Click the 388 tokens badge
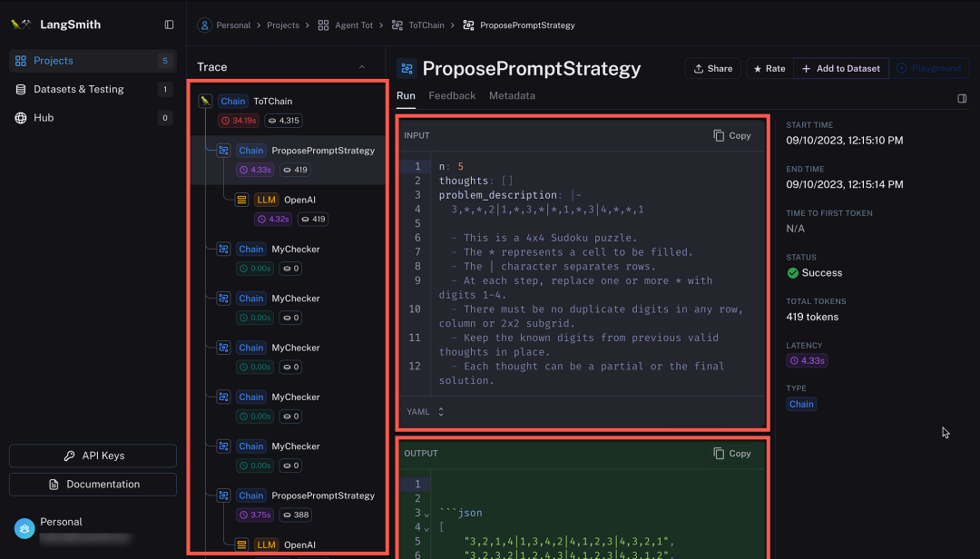This screenshot has height=559, width=980. pos(296,515)
